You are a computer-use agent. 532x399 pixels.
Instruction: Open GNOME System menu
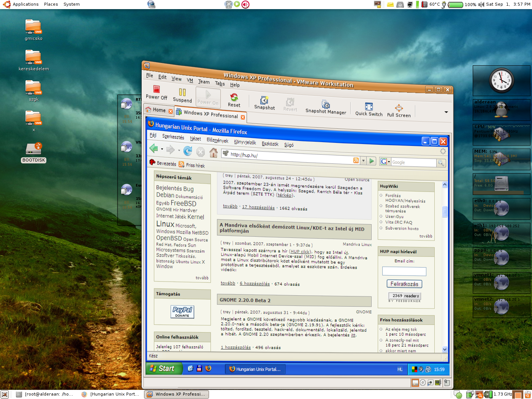[71, 4]
